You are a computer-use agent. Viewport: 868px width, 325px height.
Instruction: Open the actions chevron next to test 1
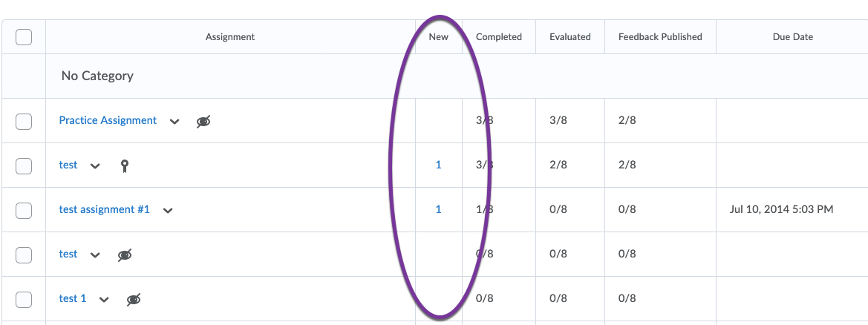104,300
